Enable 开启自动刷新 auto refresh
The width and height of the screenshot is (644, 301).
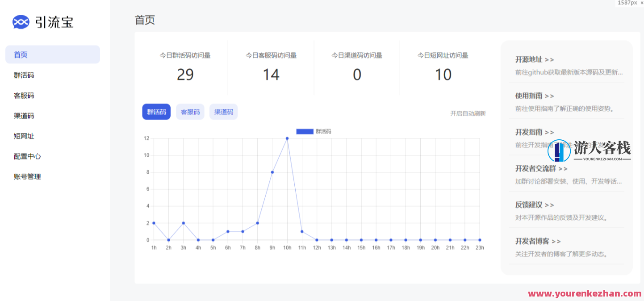[468, 113]
